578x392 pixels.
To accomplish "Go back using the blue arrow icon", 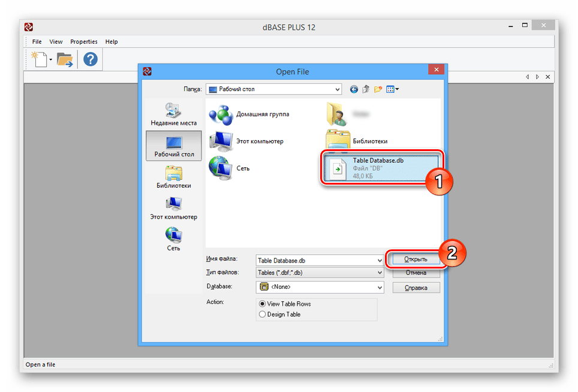I will (x=354, y=89).
